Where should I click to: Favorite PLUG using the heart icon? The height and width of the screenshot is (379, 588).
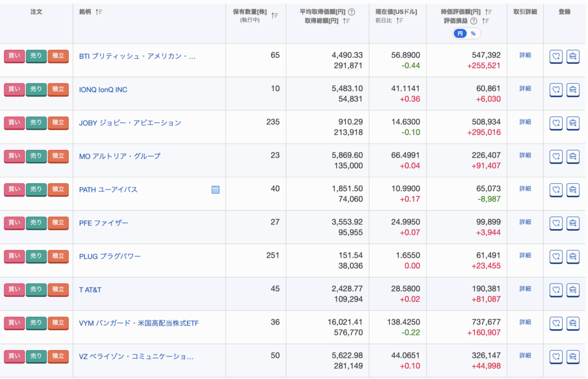(x=556, y=257)
